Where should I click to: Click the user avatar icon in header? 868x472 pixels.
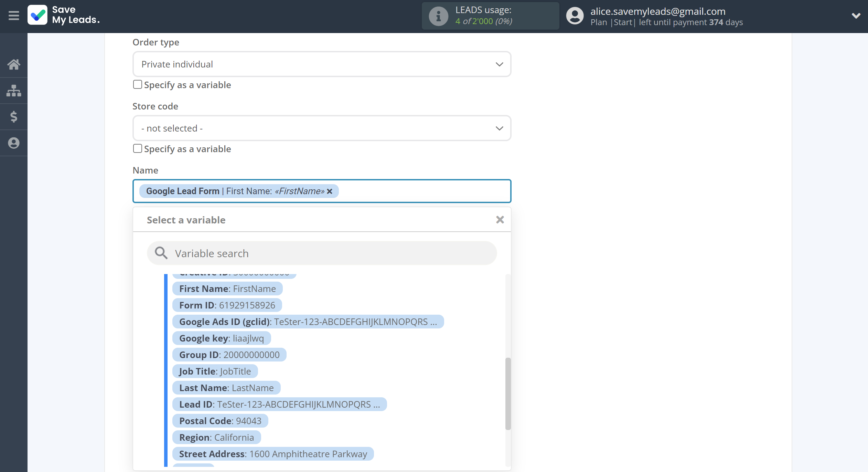(x=575, y=16)
